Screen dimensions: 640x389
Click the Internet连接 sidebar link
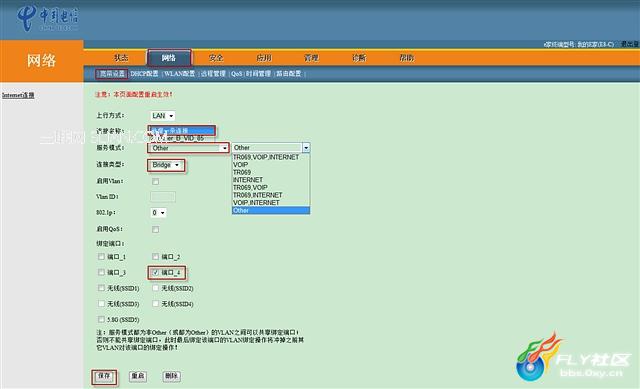(x=18, y=95)
